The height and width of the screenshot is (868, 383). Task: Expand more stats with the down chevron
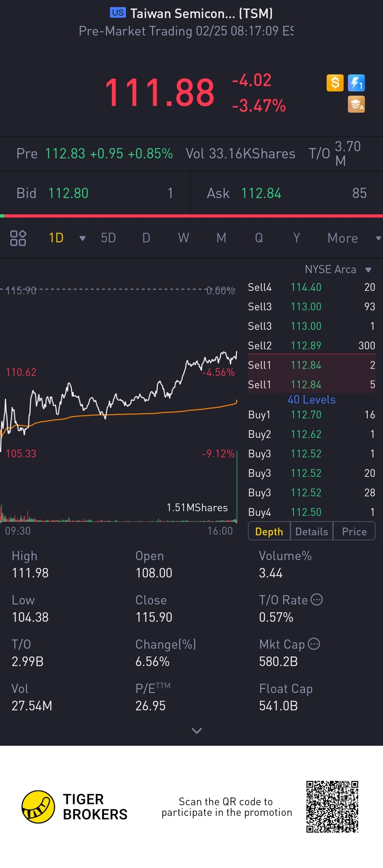point(196,731)
